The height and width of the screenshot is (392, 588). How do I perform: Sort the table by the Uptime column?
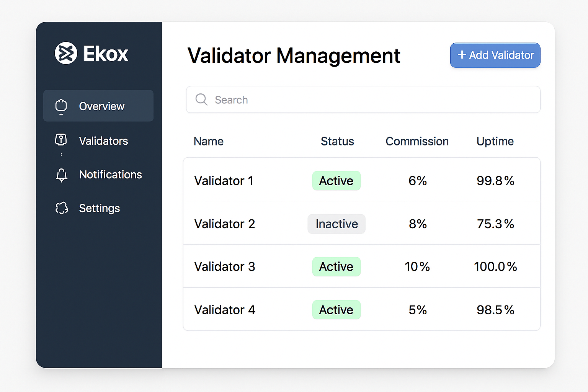[495, 141]
